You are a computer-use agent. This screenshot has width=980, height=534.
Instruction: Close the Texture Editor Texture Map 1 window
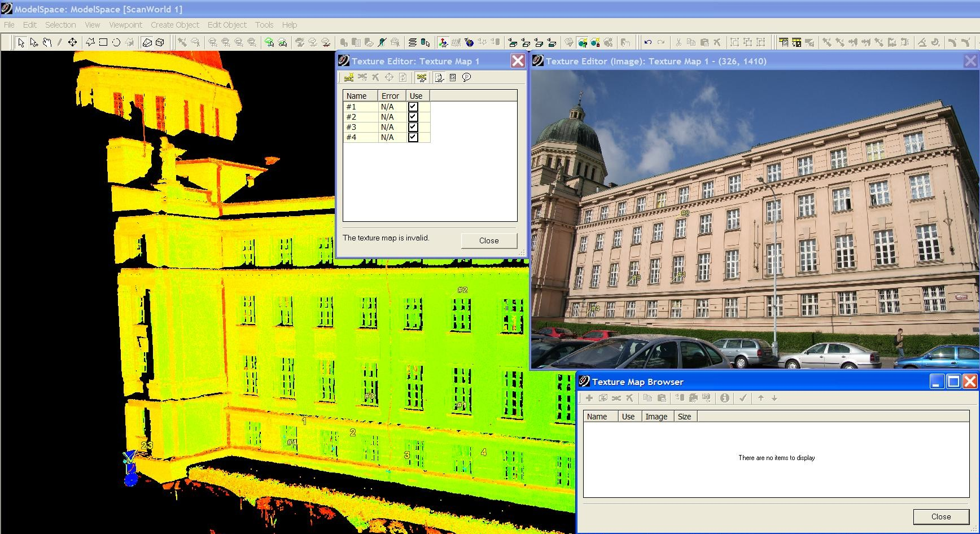point(518,61)
